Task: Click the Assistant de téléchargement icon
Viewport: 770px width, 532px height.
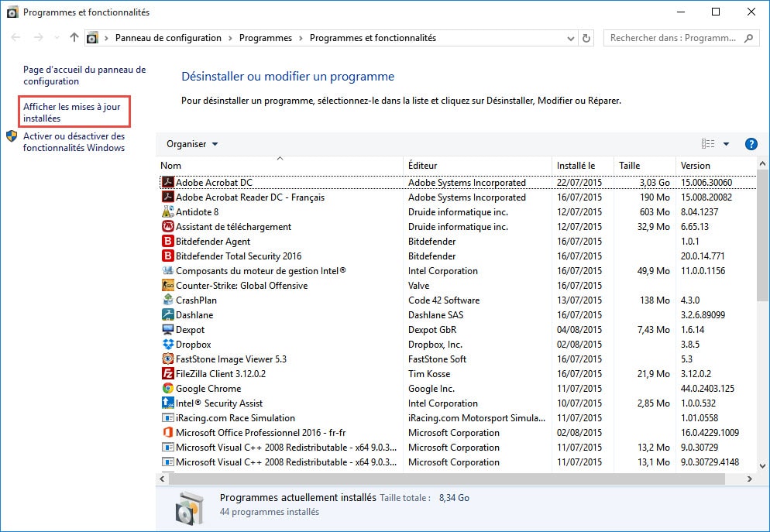Action: [168, 226]
